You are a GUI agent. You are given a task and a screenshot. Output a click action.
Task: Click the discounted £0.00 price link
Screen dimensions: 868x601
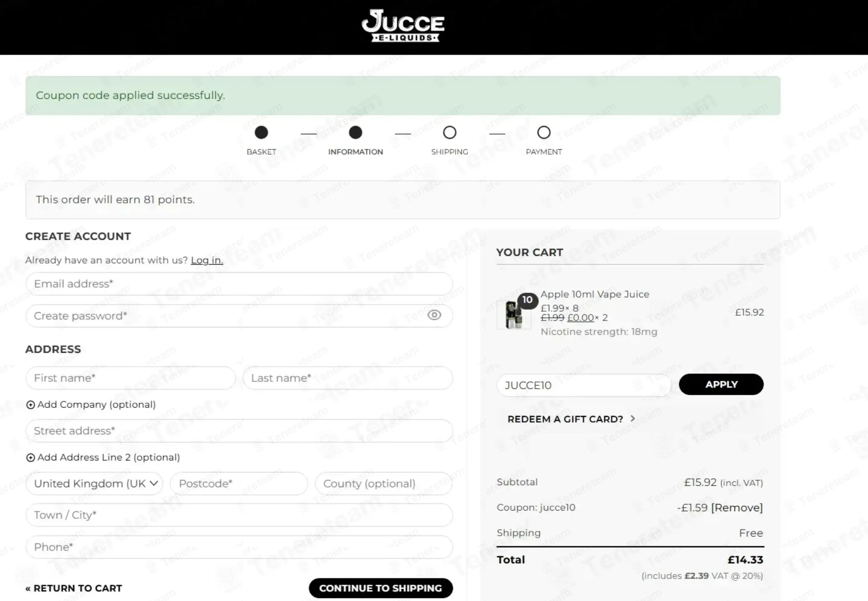click(580, 318)
